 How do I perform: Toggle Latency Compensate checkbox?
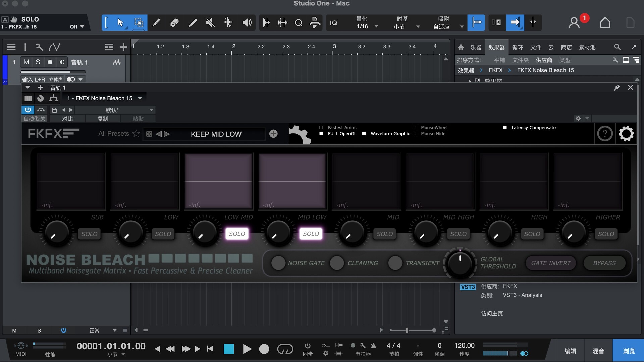505,128
